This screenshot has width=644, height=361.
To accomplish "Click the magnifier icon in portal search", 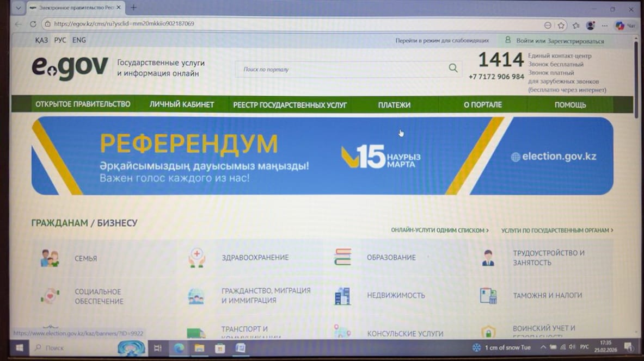I will click(x=453, y=69).
